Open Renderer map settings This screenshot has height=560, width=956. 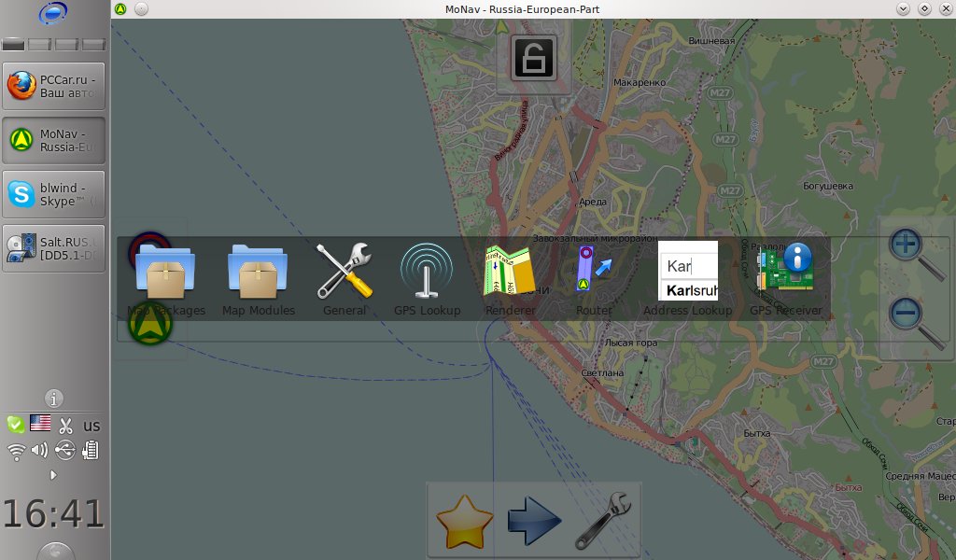(x=510, y=273)
